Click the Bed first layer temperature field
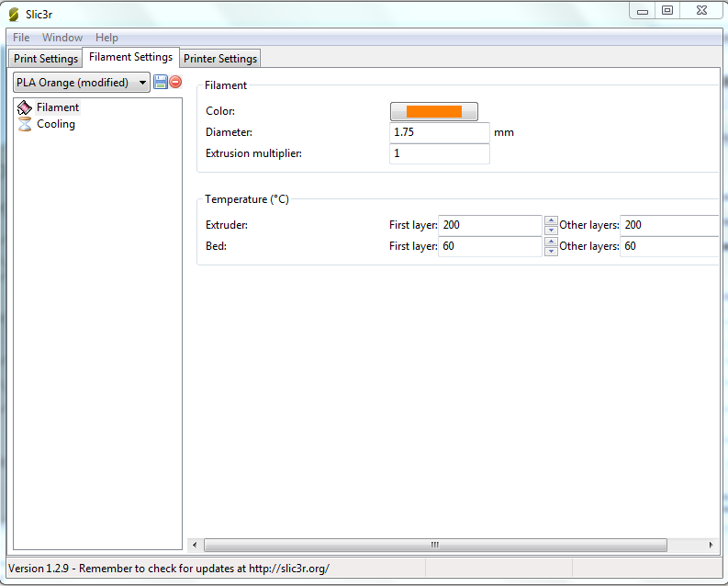This screenshot has height=586, width=728. 490,246
